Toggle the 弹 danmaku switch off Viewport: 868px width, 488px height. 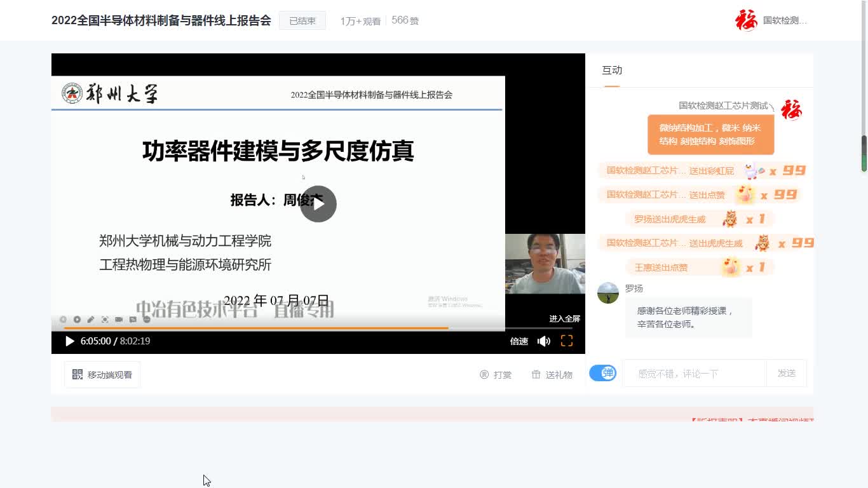click(602, 373)
